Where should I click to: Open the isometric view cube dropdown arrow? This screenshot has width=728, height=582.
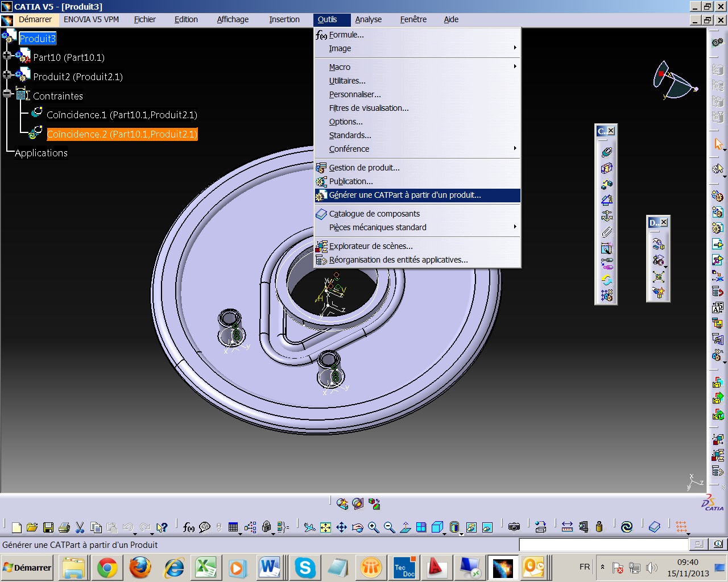coord(445,534)
